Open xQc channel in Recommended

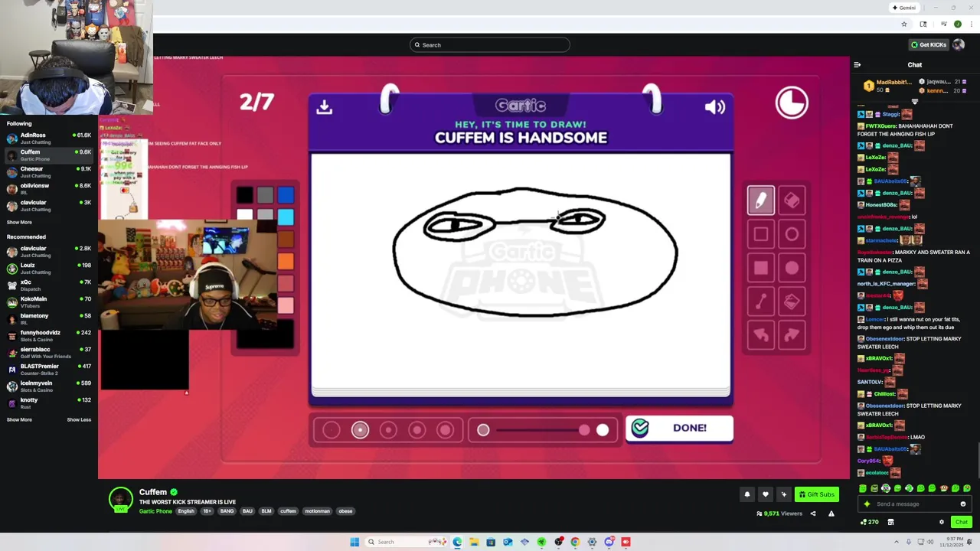(x=49, y=285)
